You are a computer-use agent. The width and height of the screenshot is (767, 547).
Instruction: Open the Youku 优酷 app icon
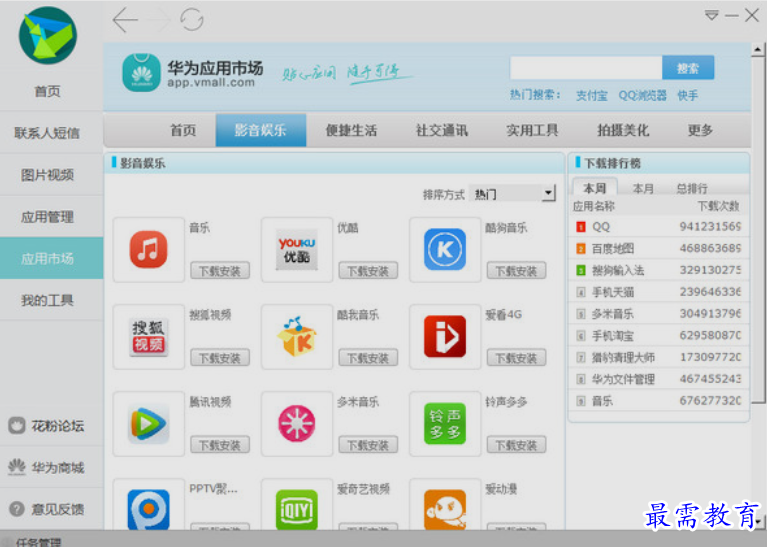point(297,250)
